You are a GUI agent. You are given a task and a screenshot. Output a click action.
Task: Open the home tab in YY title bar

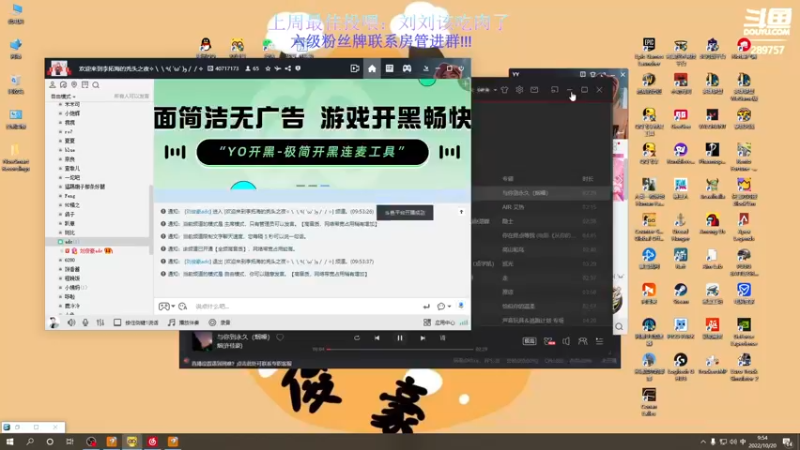tap(372, 68)
